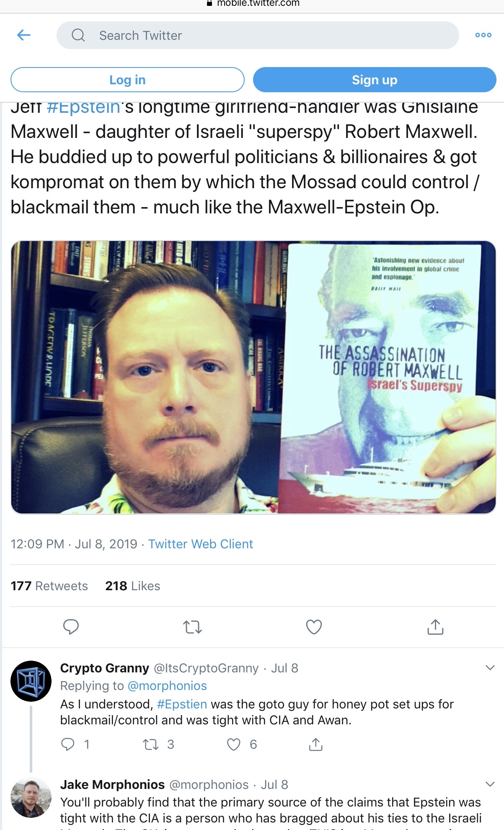Viewport: 504px width, 830px height.
Task: Click the Search Twitter field
Action: click(x=258, y=35)
